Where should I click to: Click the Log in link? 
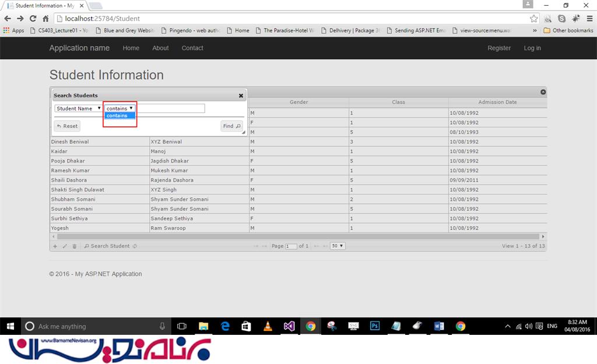tap(532, 48)
